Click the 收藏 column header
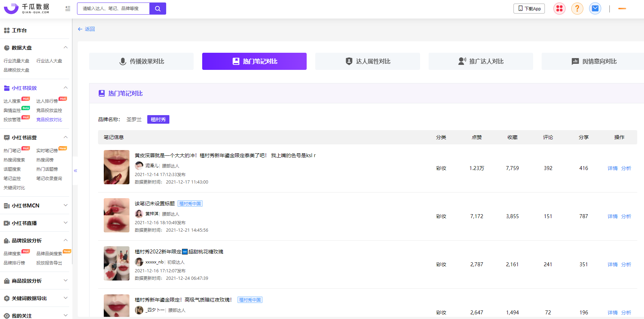Screen dimensions: 644x319 512,137
